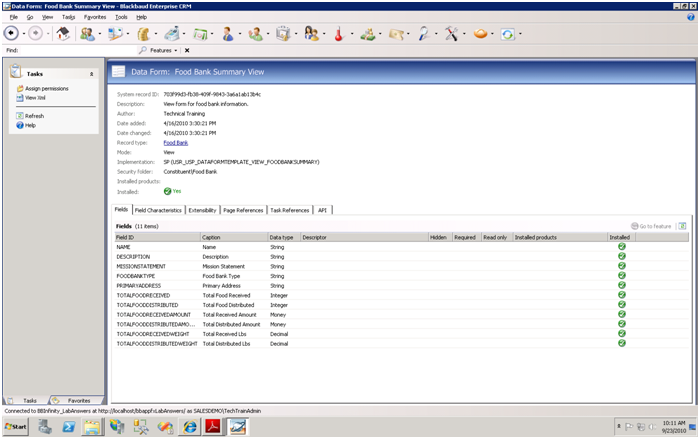The width and height of the screenshot is (700, 439).
Task: Switch to the Extensibility tab
Action: tap(202, 210)
